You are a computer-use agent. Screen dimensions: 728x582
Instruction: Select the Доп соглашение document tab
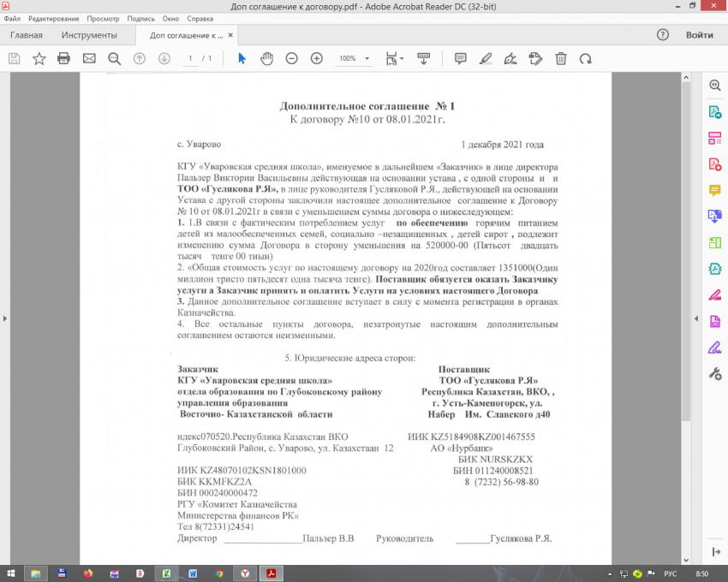186,35
